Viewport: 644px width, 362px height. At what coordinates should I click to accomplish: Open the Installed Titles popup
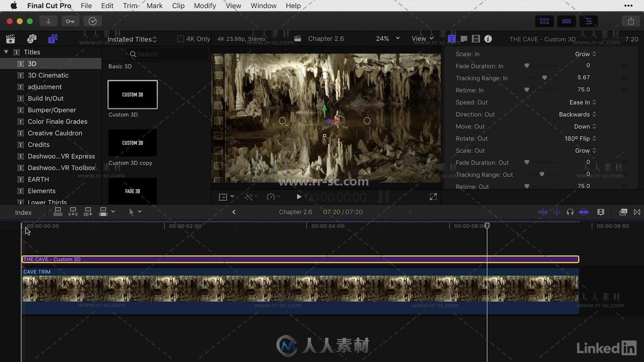tap(132, 39)
